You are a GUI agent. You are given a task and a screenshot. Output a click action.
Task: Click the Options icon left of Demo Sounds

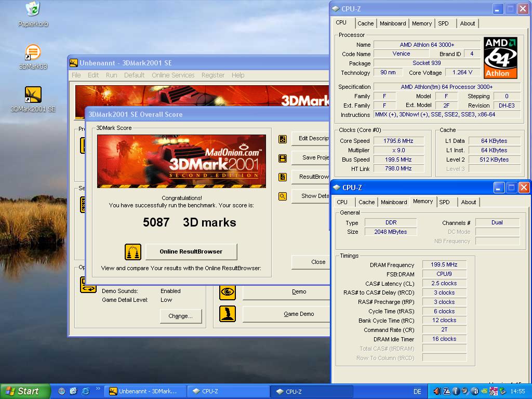(x=88, y=285)
